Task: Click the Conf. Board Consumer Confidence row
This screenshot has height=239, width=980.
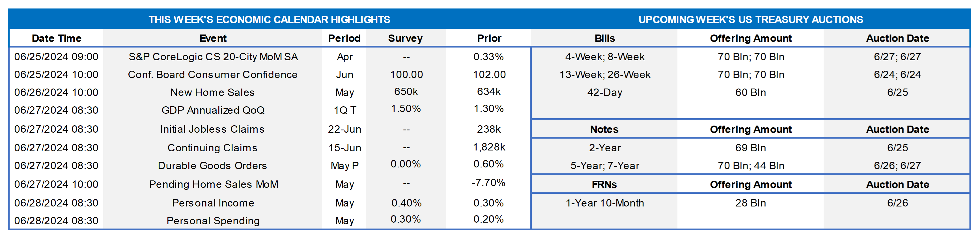Action: 213,75
